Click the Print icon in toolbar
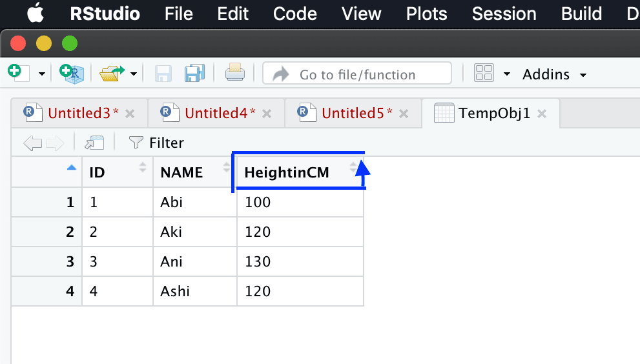This screenshot has width=640, height=364. tap(234, 72)
